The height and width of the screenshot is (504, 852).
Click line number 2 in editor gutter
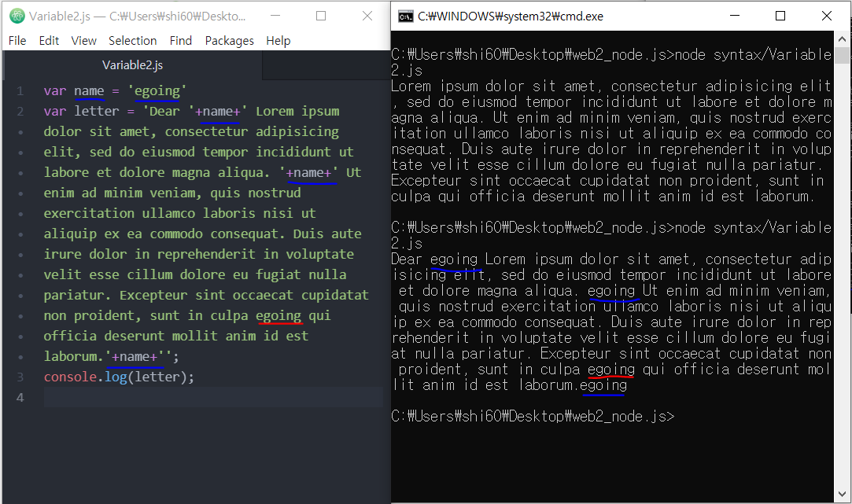pos(20,112)
